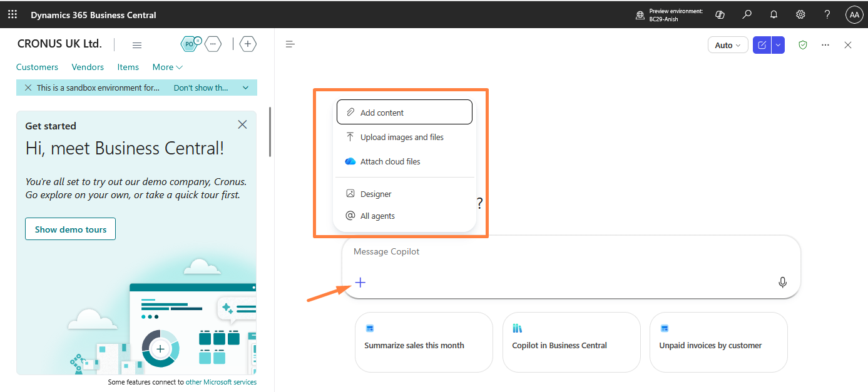Click the sandbox environment notification text
Screen dimensions: 868x392
98,88
